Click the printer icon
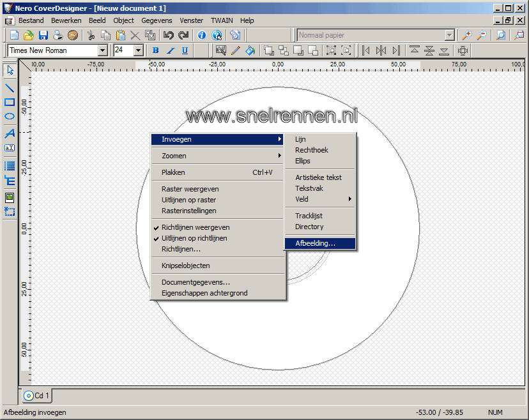This screenshot has height=420, width=529. pyautogui.click(x=58, y=35)
